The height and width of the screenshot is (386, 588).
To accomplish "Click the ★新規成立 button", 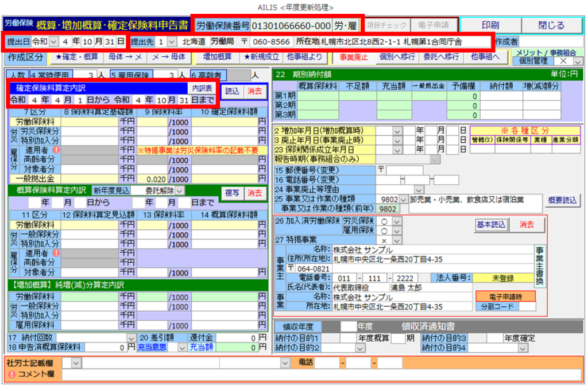I will (261, 57).
